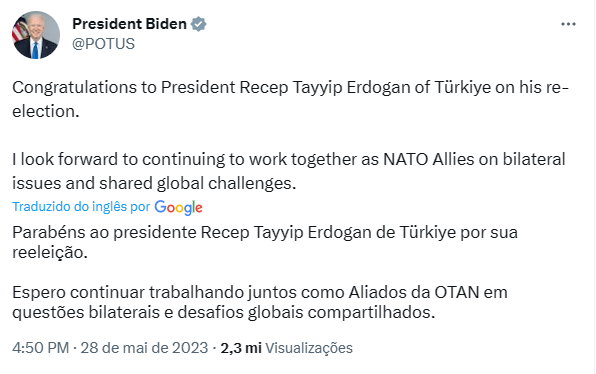596x374 pixels.
Task: Click the paragraph starting Espero continuar
Action: tap(260, 303)
